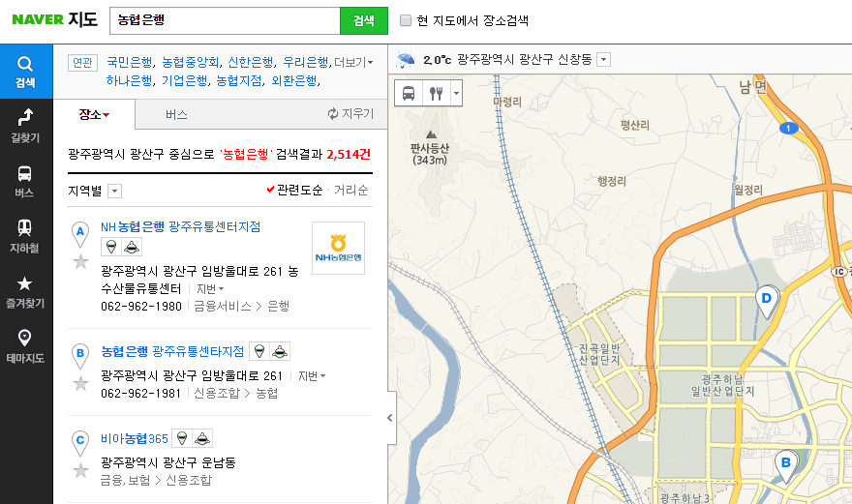Click the route 1 highway shield
Viewport: 852px width, 504px height.
(788, 128)
